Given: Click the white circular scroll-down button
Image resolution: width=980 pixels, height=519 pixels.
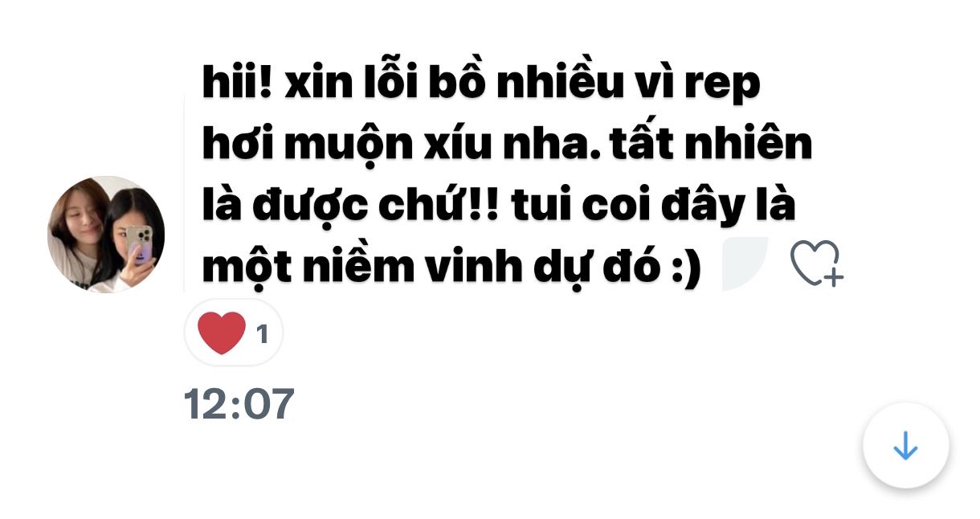Looking at the screenshot, I should 906,445.
